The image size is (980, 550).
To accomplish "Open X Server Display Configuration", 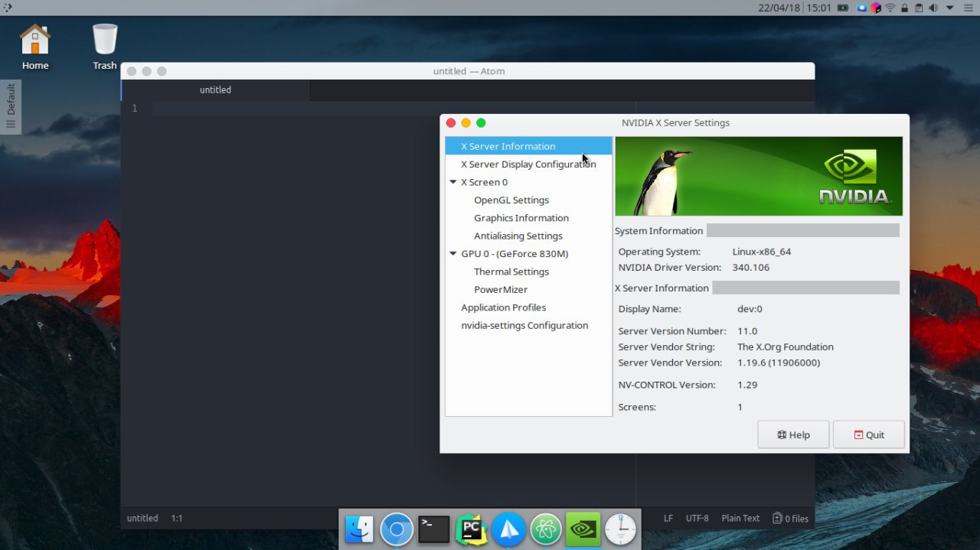I will [528, 164].
